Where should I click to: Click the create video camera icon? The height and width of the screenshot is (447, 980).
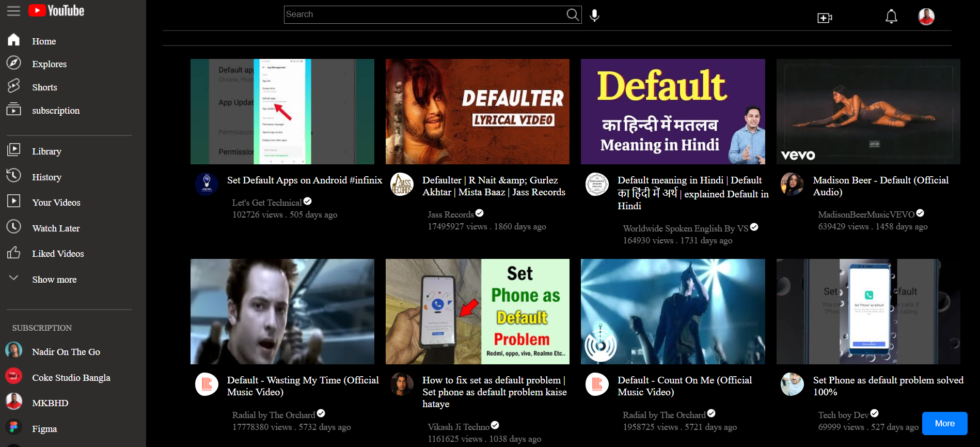825,18
